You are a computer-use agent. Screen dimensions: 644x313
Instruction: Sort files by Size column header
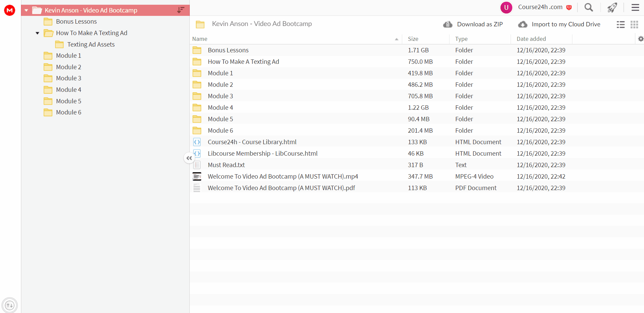point(413,39)
